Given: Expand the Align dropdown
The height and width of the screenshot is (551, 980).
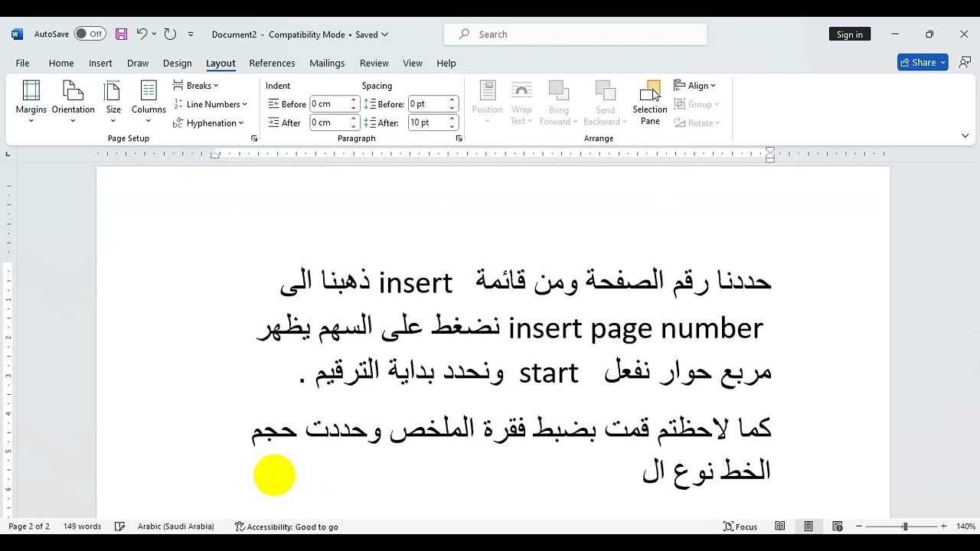Looking at the screenshot, I should click(x=695, y=86).
